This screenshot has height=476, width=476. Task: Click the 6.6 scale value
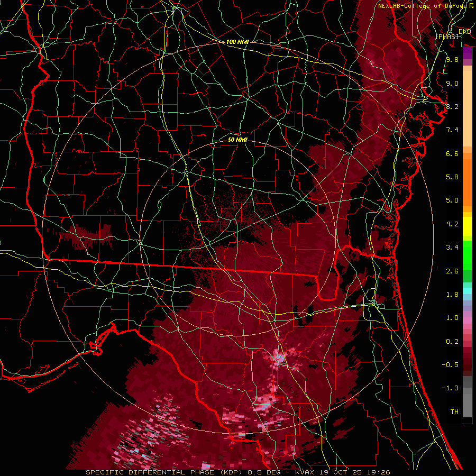tap(452, 153)
